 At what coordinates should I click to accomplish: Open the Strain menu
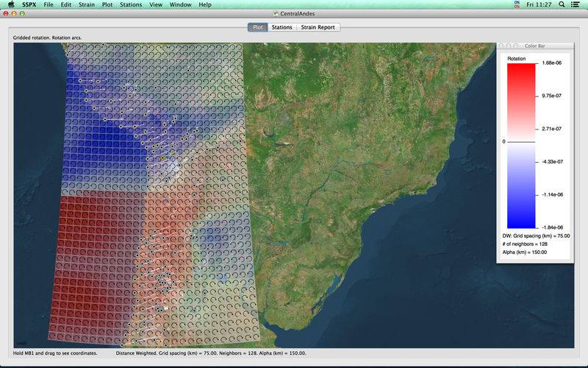pyautogui.click(x=86, y=4)
